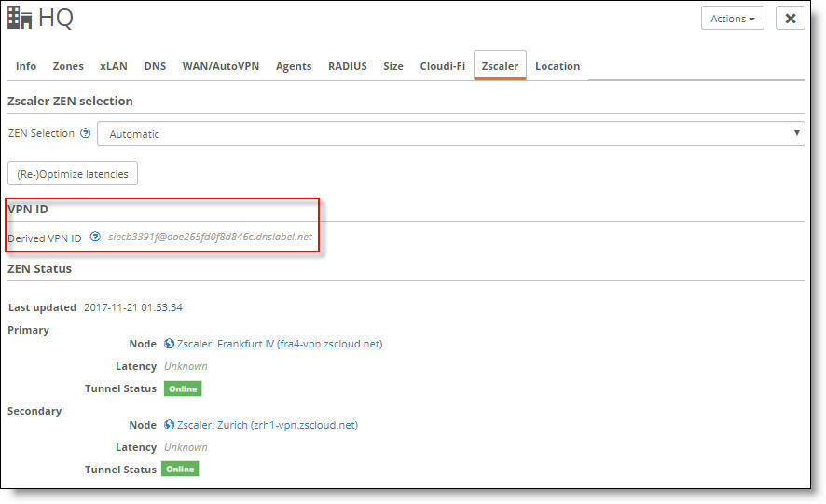This screenshot has height=504, width=826.
Task: Open help for Derived VPN ID
Action: (x=95, y=237)
